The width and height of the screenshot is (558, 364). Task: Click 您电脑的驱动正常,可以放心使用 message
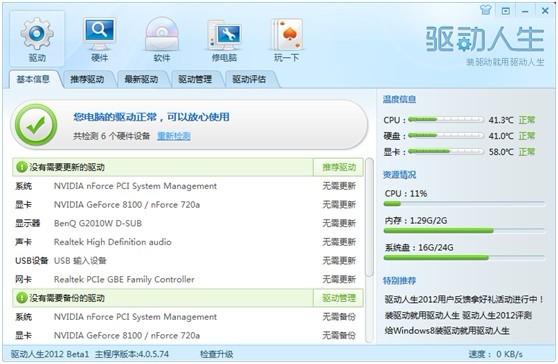pyautogui.click(x=151, y=117)
